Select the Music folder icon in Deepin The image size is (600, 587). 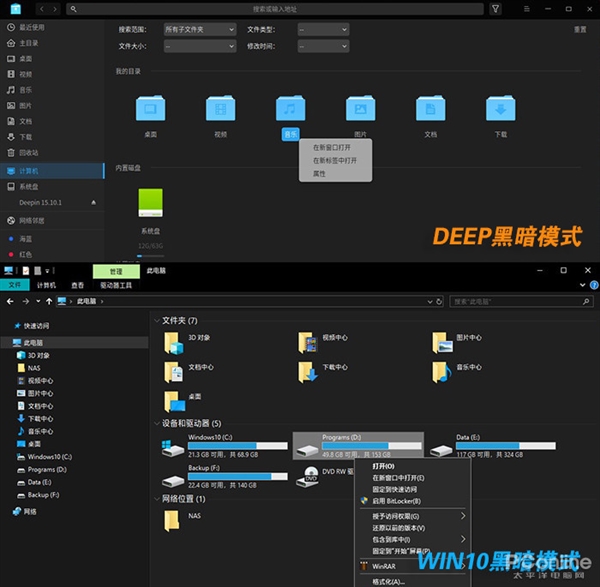coord(290,108)
